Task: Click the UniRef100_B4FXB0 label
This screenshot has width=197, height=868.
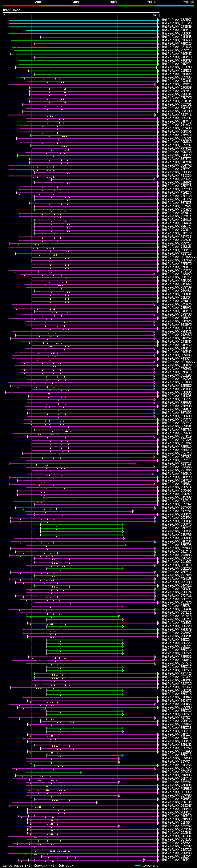Action: pyautogui.click(x=177, y=541)
